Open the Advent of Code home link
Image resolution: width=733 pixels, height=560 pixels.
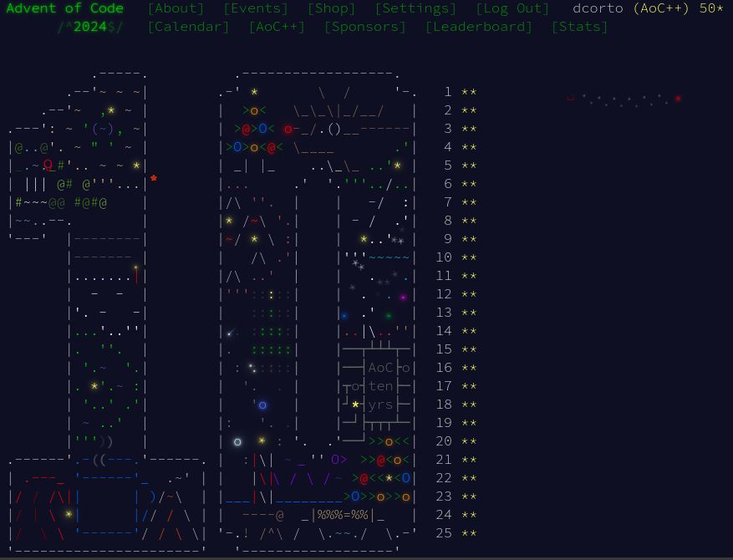tap(64, 8)
